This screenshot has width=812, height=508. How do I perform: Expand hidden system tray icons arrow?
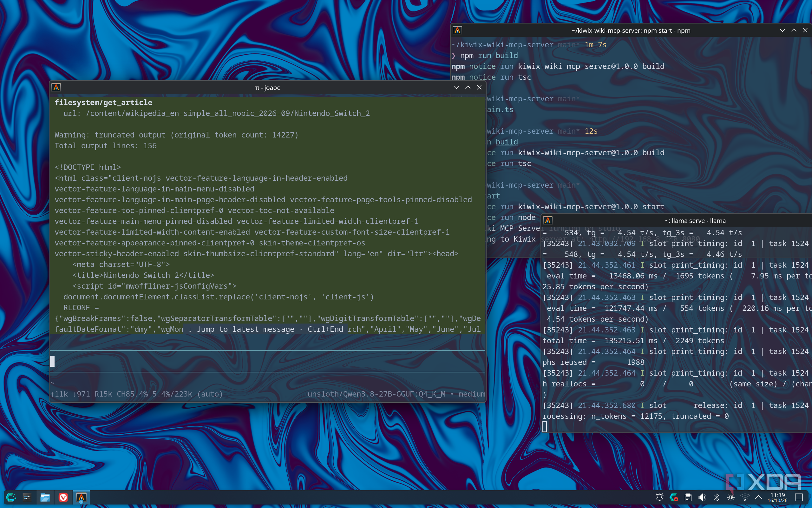point(758,497)
